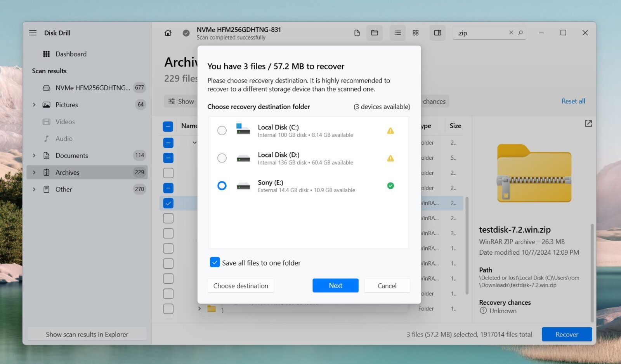Open the Videos scan results category
Screen dimensions: 621x364
pos(65,121)
